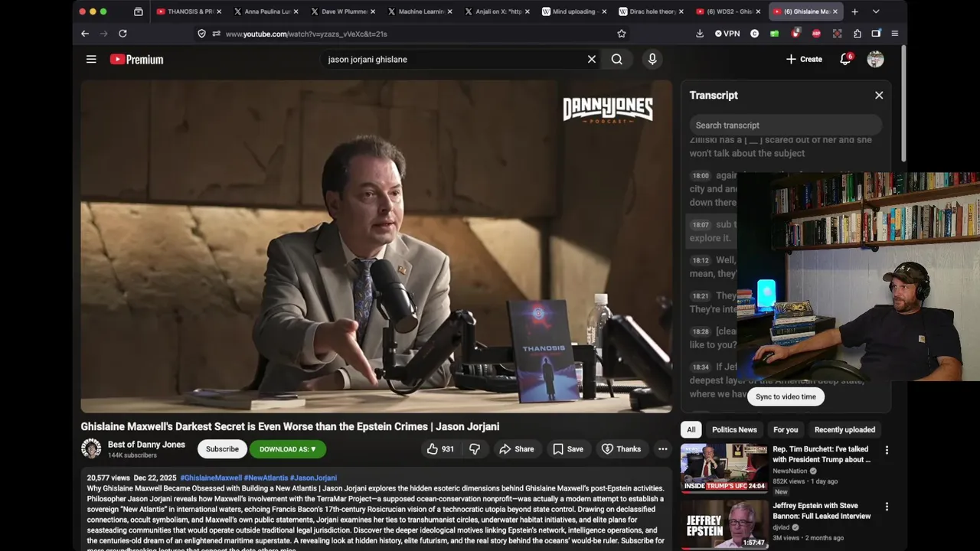
Task: Close the Anjali on X tab
Action: [527, 11]
